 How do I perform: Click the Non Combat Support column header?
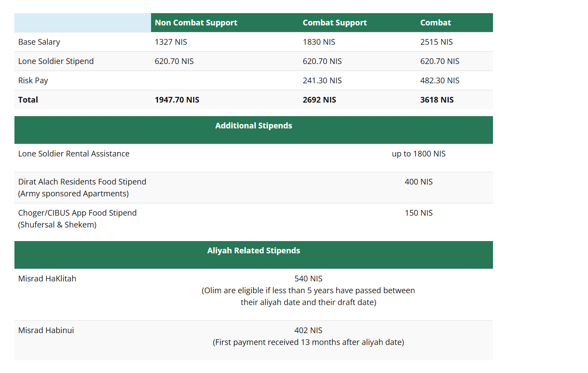[x=196, y=23]
